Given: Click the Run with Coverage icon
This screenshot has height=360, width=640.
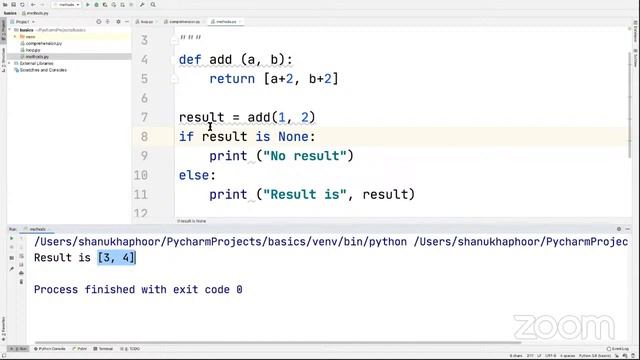Looking at the screenshot, I should click(x=105, y=4).
